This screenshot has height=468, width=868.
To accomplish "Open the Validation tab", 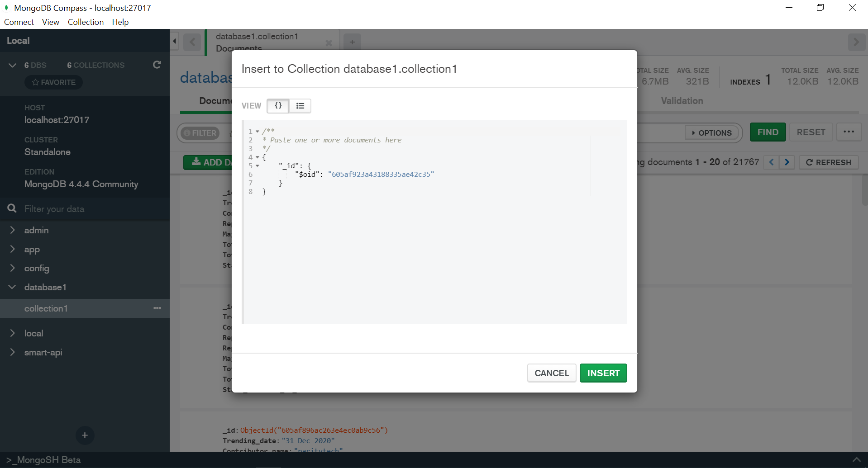I will pyautogui.click(x=682, y=101).
